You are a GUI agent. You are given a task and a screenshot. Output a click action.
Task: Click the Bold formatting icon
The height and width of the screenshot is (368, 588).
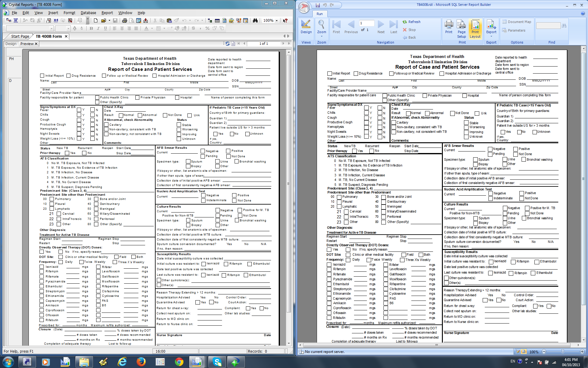click(x=91, y=28)
